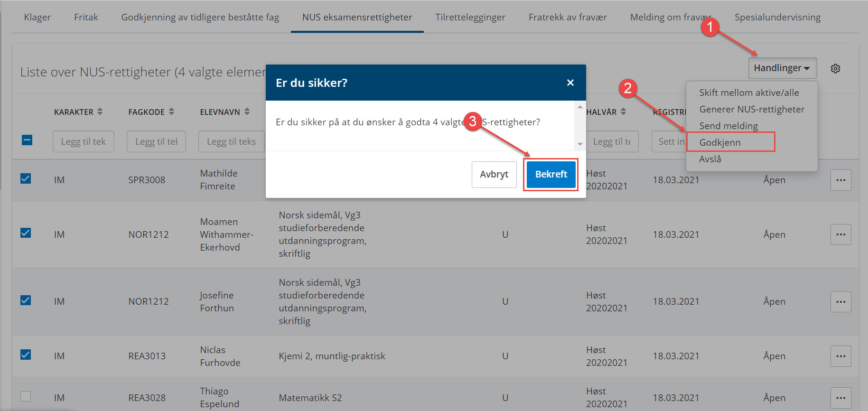The image size is (868, 411).
Task: Open the row menu for Mathilde Fimreite
Action: (x=840, y=180)
